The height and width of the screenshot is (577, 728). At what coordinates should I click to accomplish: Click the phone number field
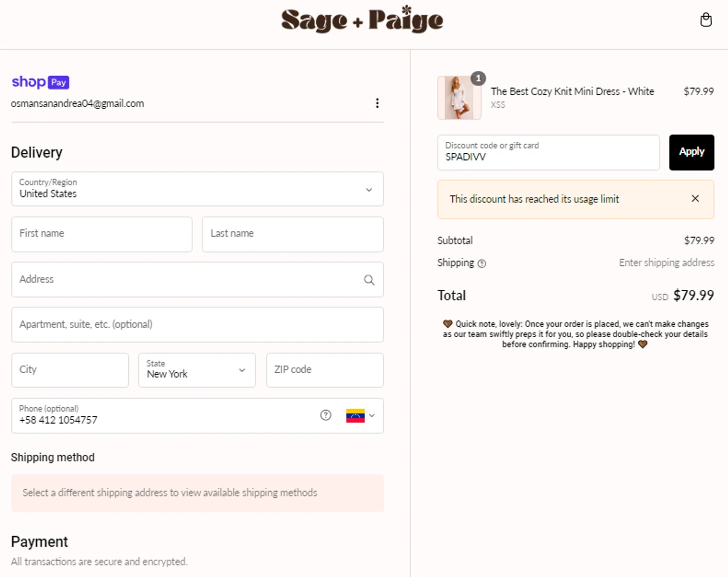tap(198, 415)
